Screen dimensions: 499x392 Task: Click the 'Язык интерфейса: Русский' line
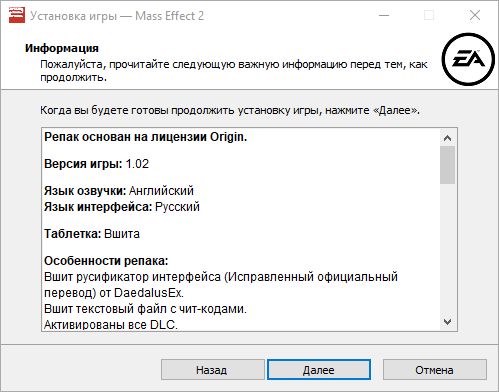tap(122, 207)
